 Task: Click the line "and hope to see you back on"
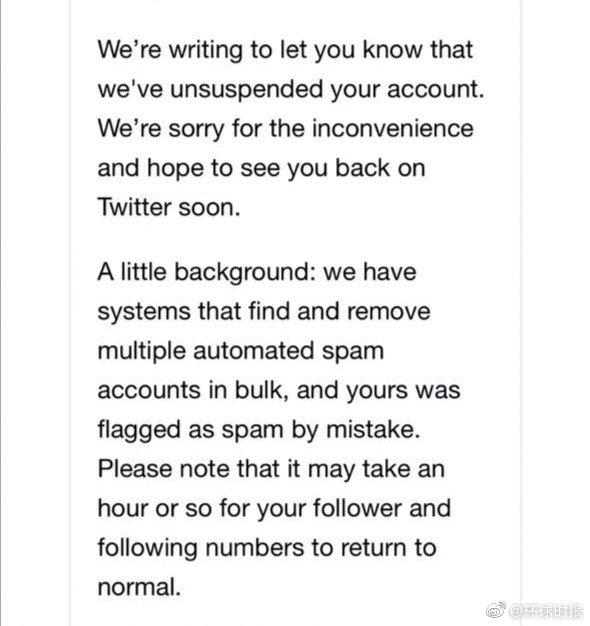click(261, 168)
